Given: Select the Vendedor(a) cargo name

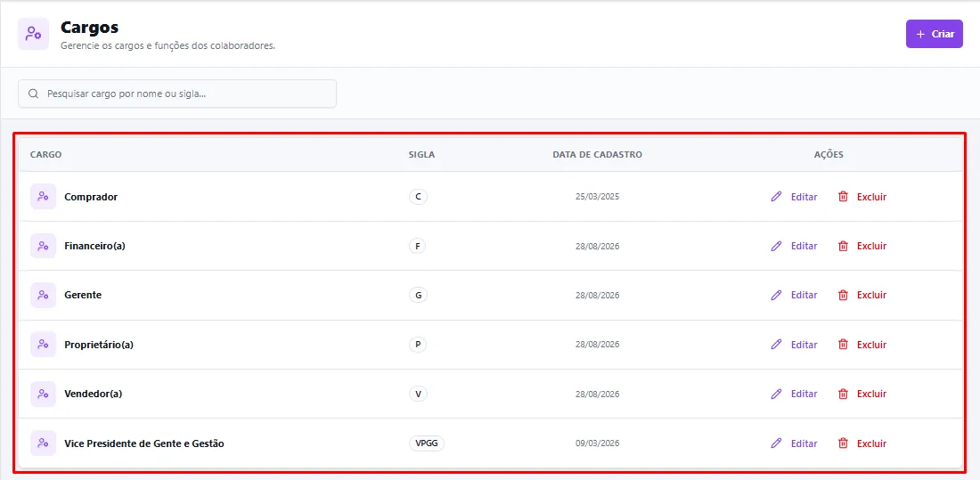Looking at the screenshot, I should pyautogui.click(x=94, y=394).
